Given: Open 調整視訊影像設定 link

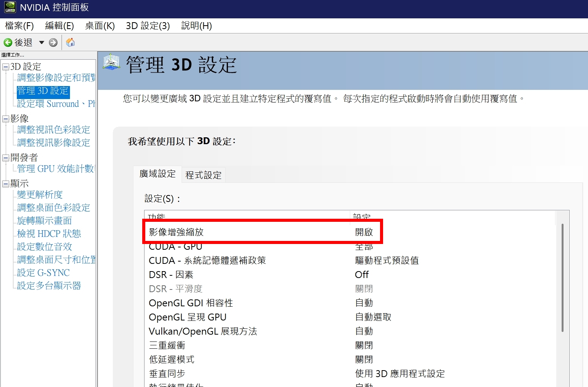Looking at the screenshot, I should [x=54, y=143].
